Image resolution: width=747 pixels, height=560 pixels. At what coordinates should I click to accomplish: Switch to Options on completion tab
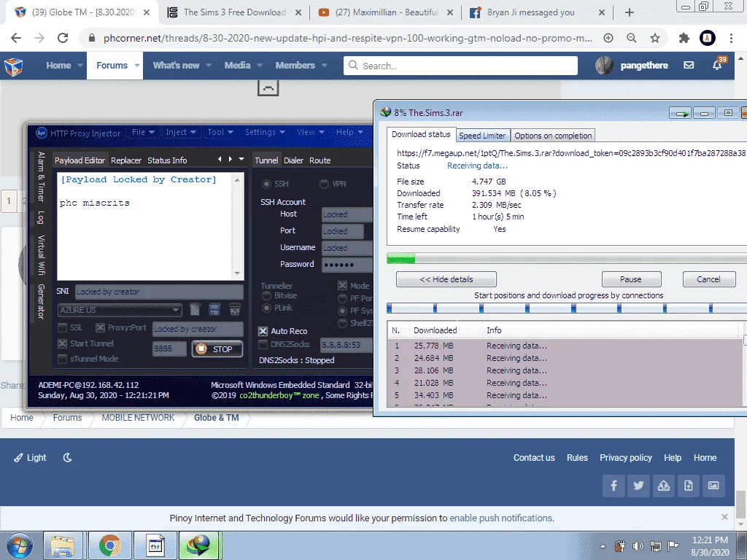[553, 136]
